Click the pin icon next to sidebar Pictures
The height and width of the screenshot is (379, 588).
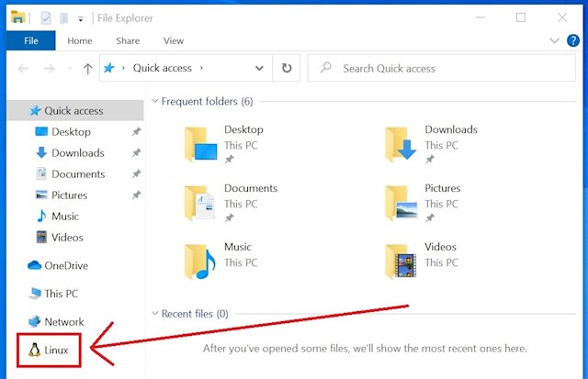[x=136, y=195]
